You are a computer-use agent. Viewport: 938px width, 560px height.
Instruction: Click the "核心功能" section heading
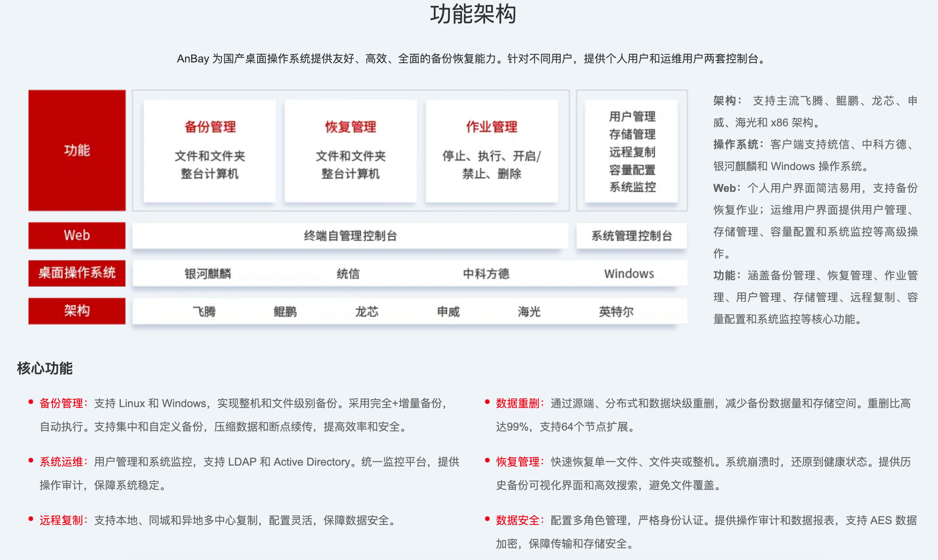pyautogui.click(x=45, y=368)
